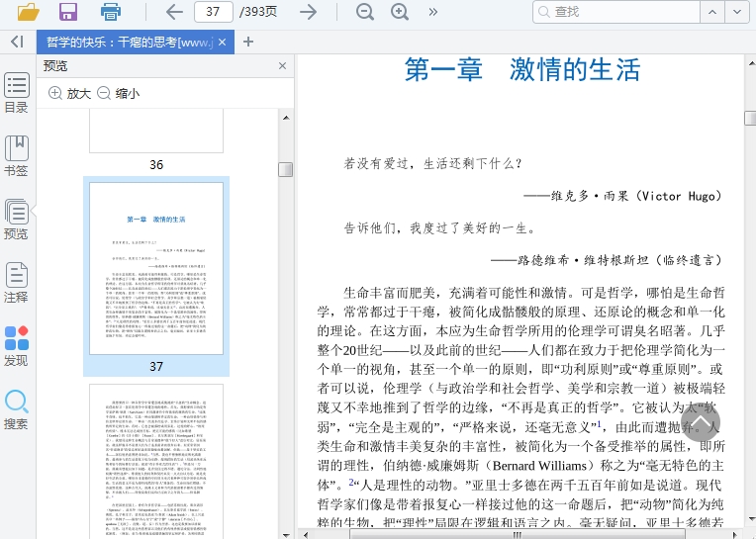The height and width of the screenshot is (539, 756).
Task: Print the document using the printer icon
Action: 111,12
